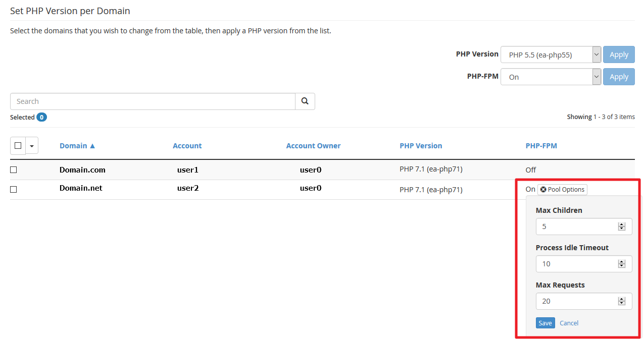This screenshot has width=644, height=341.
Task: Click the search magnifying glass icon
Action: pos(305,101)
